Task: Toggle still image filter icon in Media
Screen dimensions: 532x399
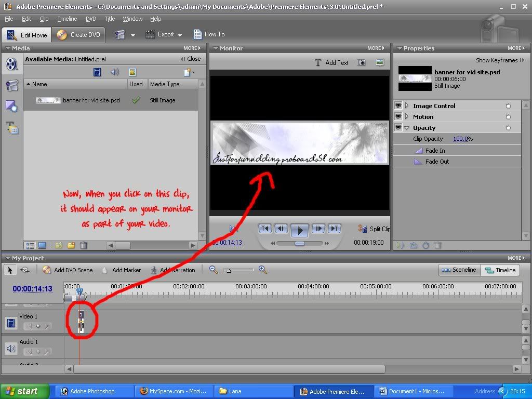Action: click(132, 72)
